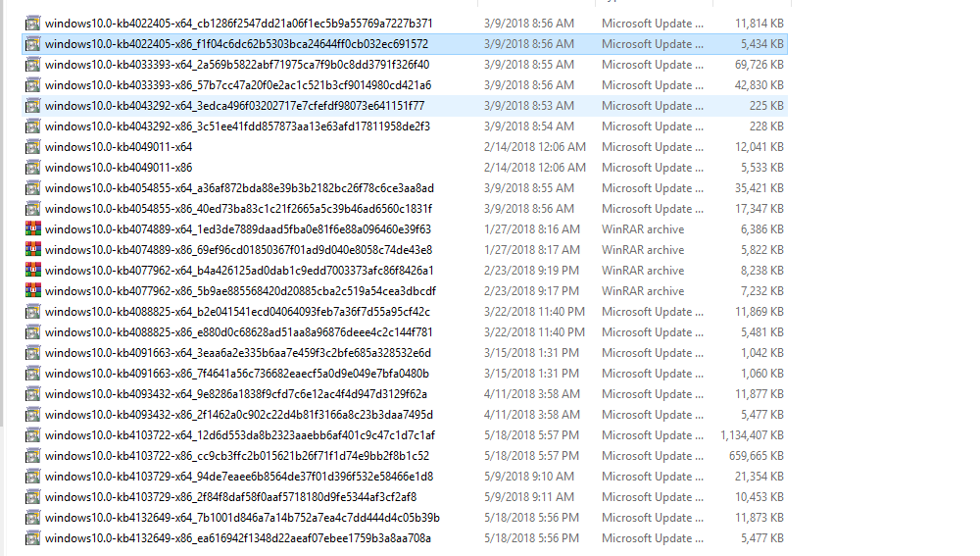Image resolution: width=980 pixels, height=556 pixels.
Task: Click the 12,041 KB size value
Action: click(x=759, y=148)
